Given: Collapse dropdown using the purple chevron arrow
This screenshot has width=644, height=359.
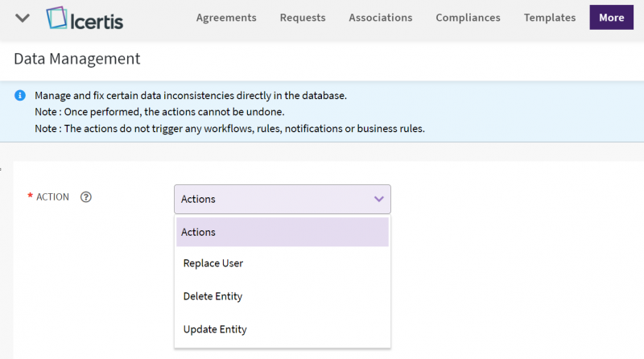Looking at the screenshot, I should (x=379, y=199).
